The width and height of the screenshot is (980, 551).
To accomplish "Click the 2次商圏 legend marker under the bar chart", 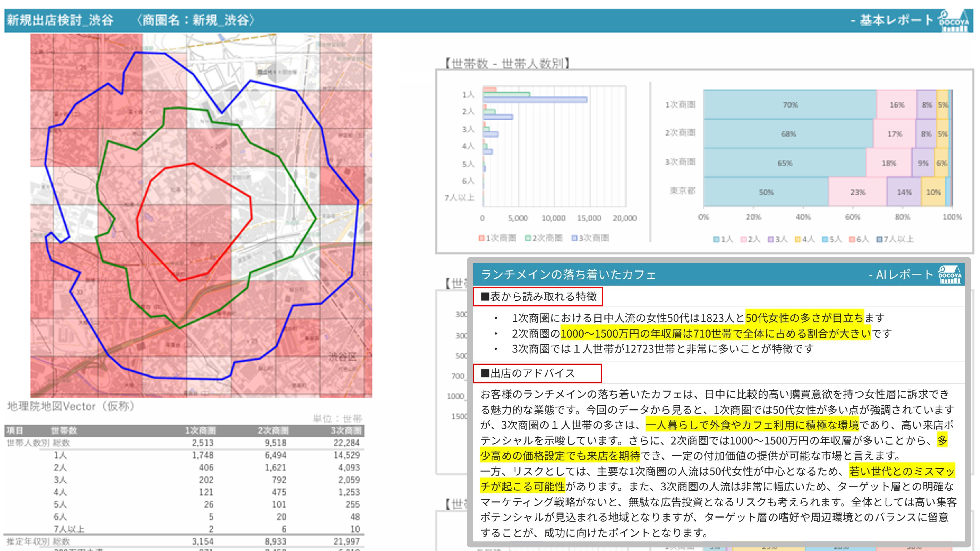I will [528, 238].
